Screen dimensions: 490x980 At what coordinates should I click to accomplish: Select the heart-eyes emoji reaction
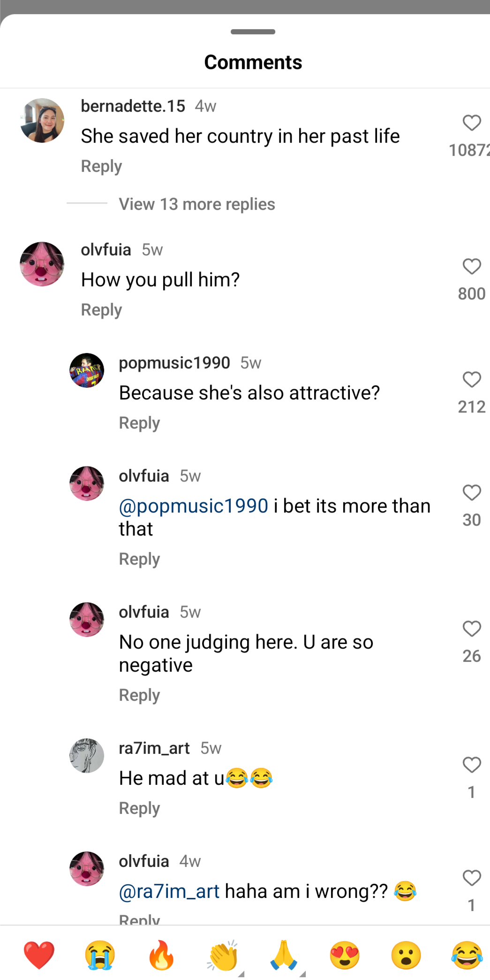tap(345, 955)
